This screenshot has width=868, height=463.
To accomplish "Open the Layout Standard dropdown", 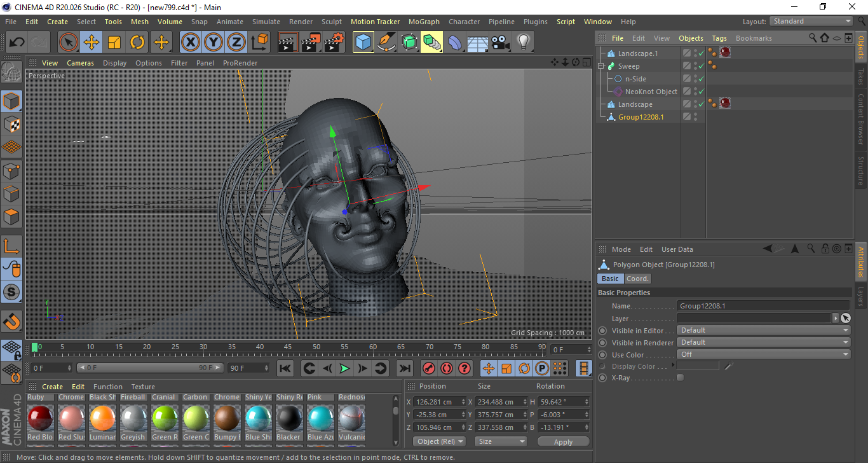I will click(811, 21).
